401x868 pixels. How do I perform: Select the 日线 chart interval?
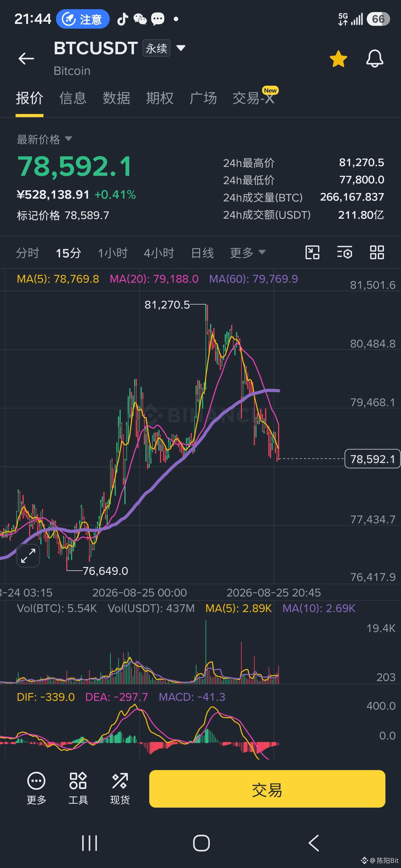click(x=202, y=253)
